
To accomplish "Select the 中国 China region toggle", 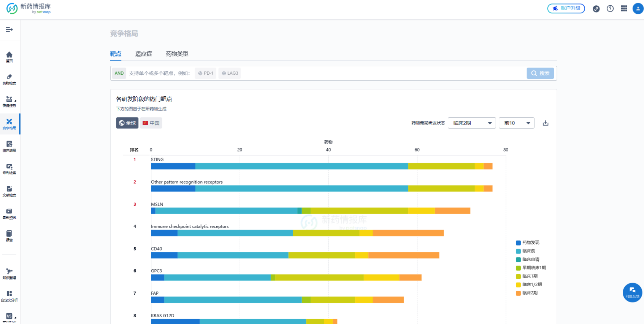I will point(151,123).
